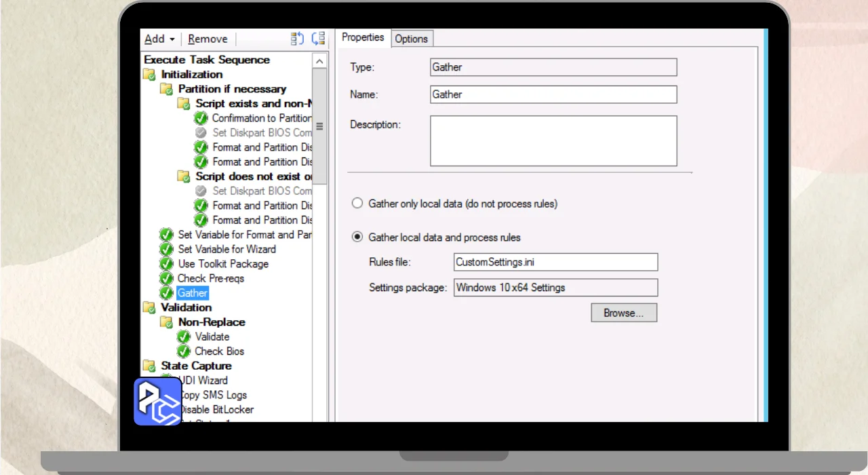Click the Remove button
This screenshot has height=475, width=868.
[x=208, y=39]
